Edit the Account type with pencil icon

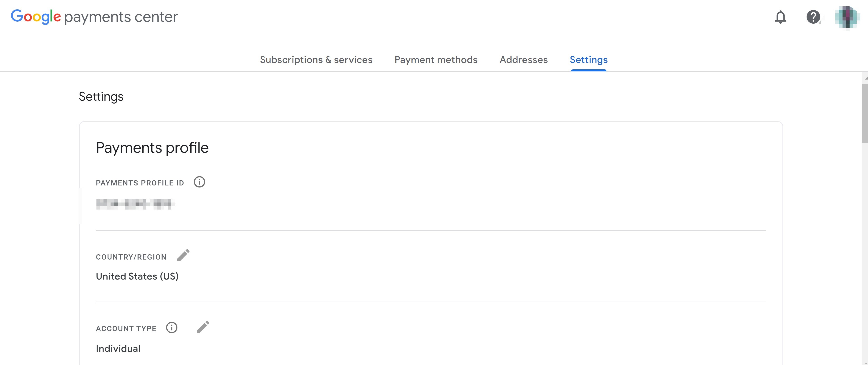click(x=203, y=327)
